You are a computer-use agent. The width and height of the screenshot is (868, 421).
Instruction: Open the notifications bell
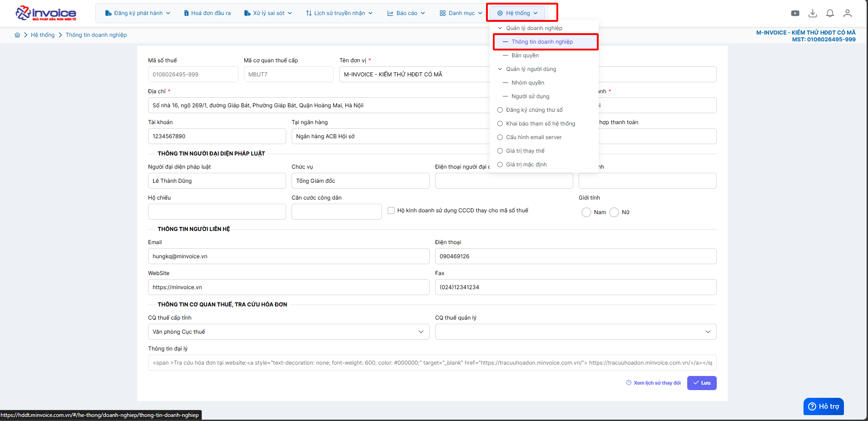click(x=830, y=13)
